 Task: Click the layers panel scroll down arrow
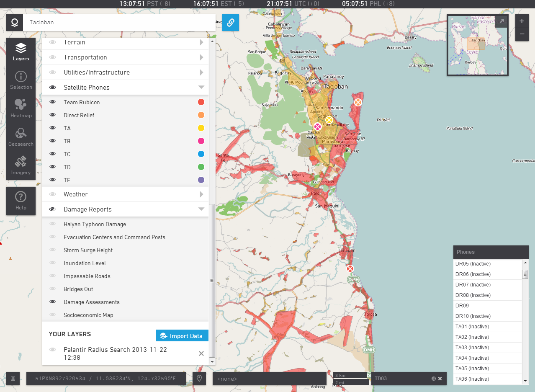click(212, 361)
